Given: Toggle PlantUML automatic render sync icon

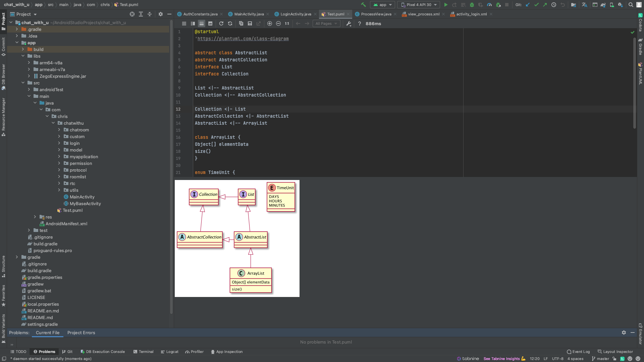Looking at the screenshot, I should click(x=230, y=23).
